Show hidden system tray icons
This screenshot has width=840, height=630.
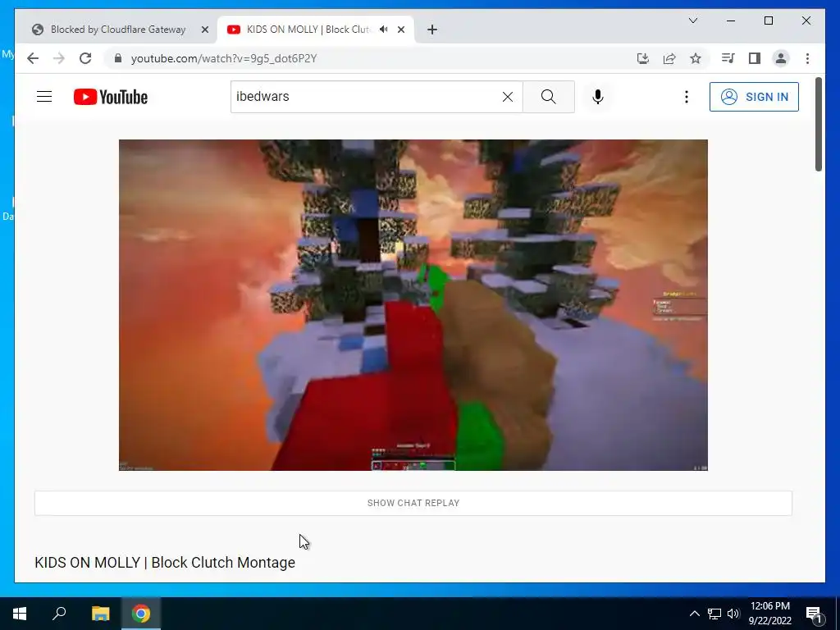pos(694,614)
